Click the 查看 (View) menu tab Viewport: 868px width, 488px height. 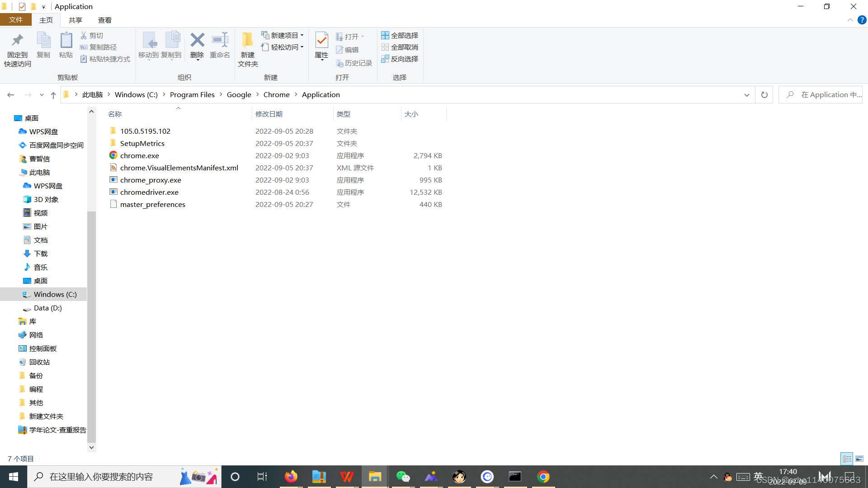(104, 20)
